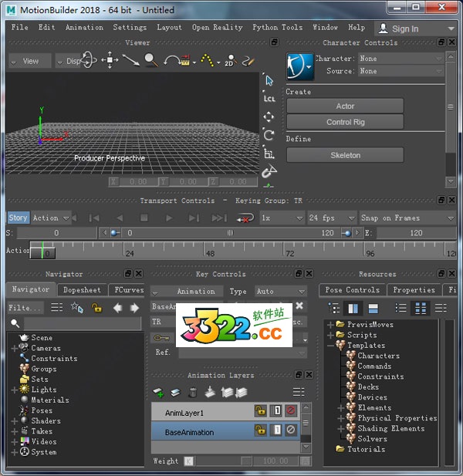Toggle the LCL reference mode icon
This screenshot has height=476, width=463.
(269, 99)
